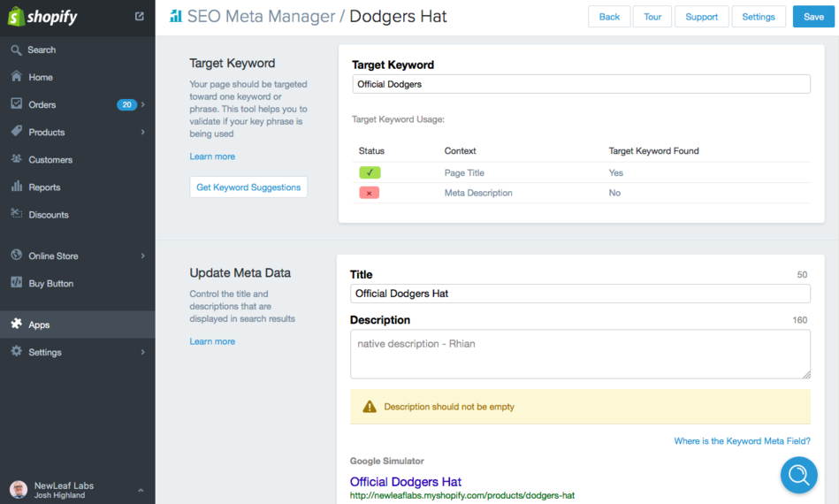The width and height of the screenshot is (839, 504).
Task: Expand the Products submenu chevron
Action: click(x=143, y=133)
